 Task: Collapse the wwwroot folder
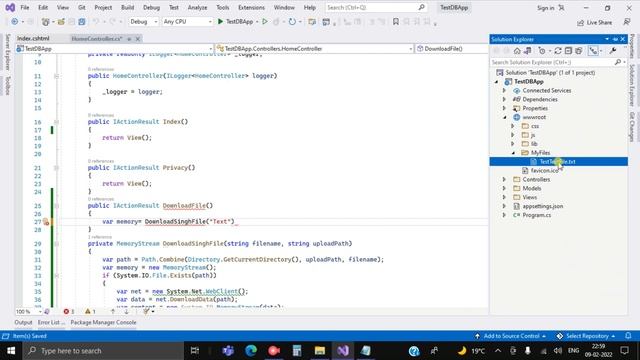tap(504, 118)
